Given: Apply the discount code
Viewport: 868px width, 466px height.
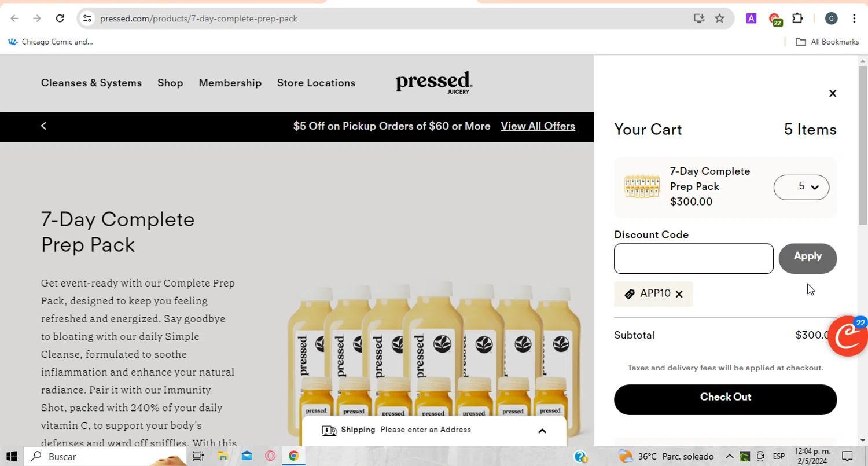Looking at the screenshot, I should pyautogui.click(x=807, y=258).
